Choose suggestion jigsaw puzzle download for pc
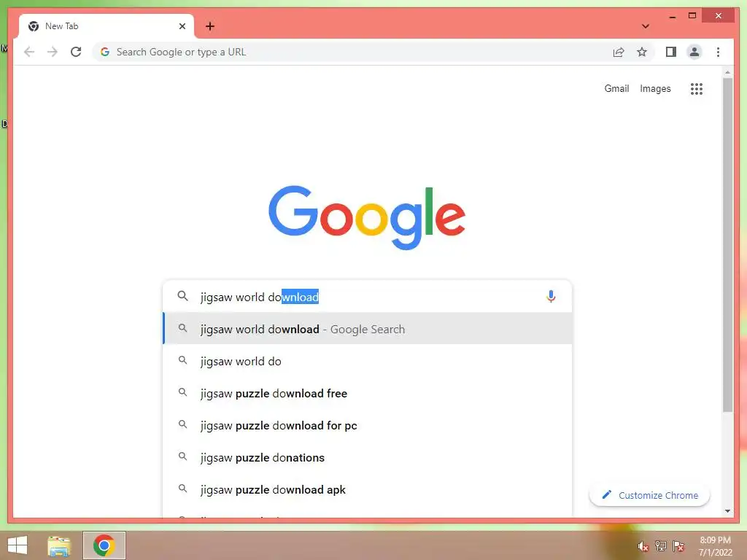This screenshot has width=747, height=560. point(368,425)
